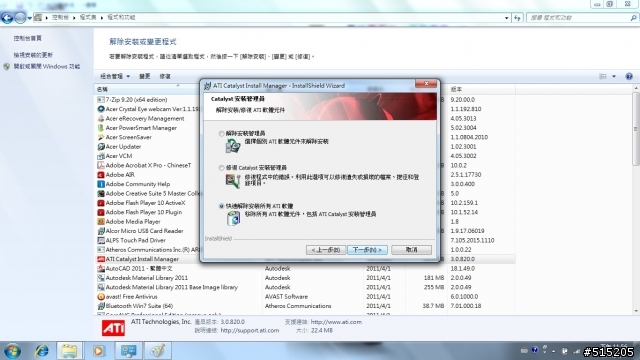Click the Acer ScreenSaver icon
This screenshot has width=640, height=360.
pyautogui.click(x=101, y=137)
